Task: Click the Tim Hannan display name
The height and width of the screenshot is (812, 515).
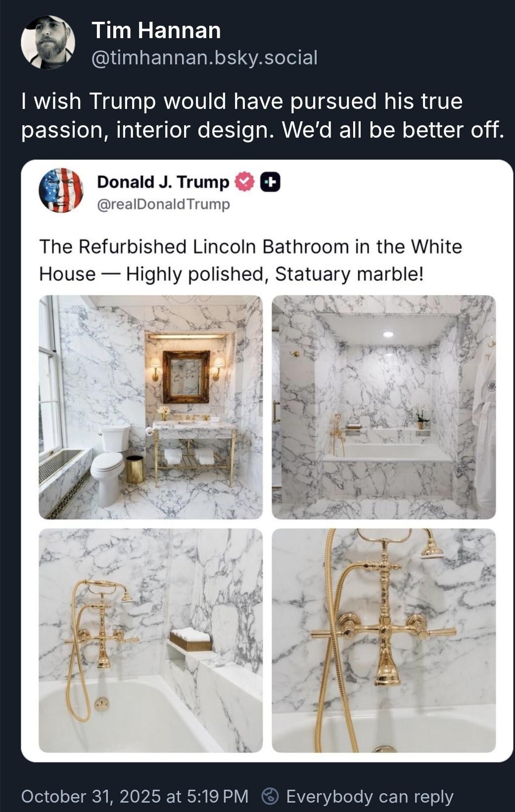Action: (156, 31)
